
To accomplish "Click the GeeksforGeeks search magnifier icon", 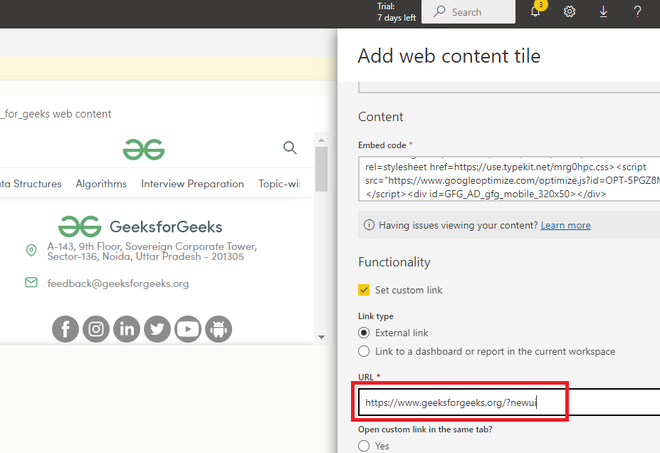I will coord(290,148).
